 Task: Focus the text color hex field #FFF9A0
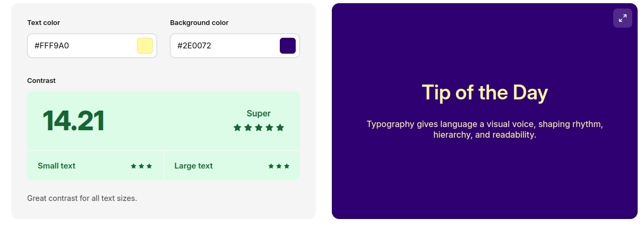coord(80,46)
